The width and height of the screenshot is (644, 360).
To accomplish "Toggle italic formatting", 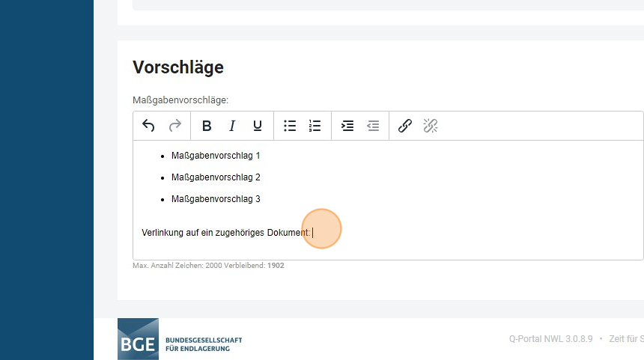I will (232, 126).
